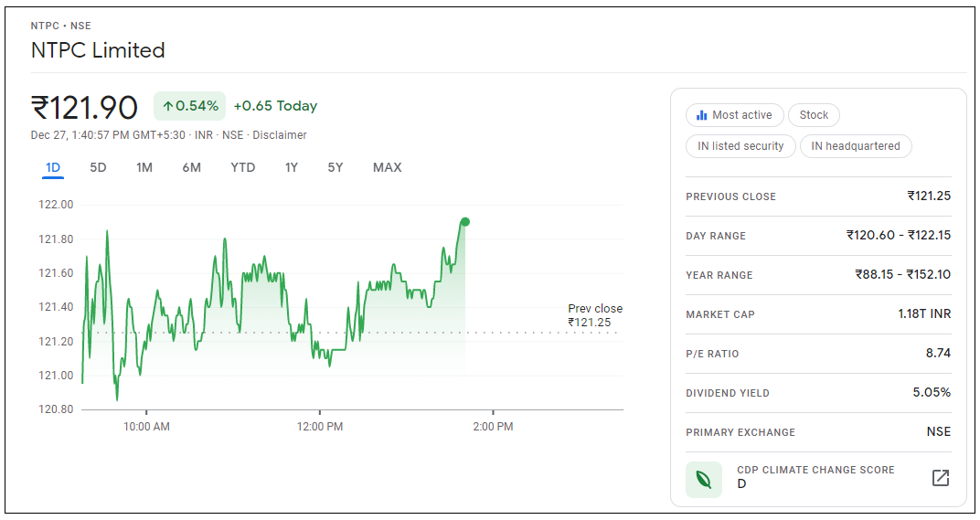The height and width of the screenshot is (520, 980).
Task: Click the YEAR RANGE label
Action: [x=719, y=276]
